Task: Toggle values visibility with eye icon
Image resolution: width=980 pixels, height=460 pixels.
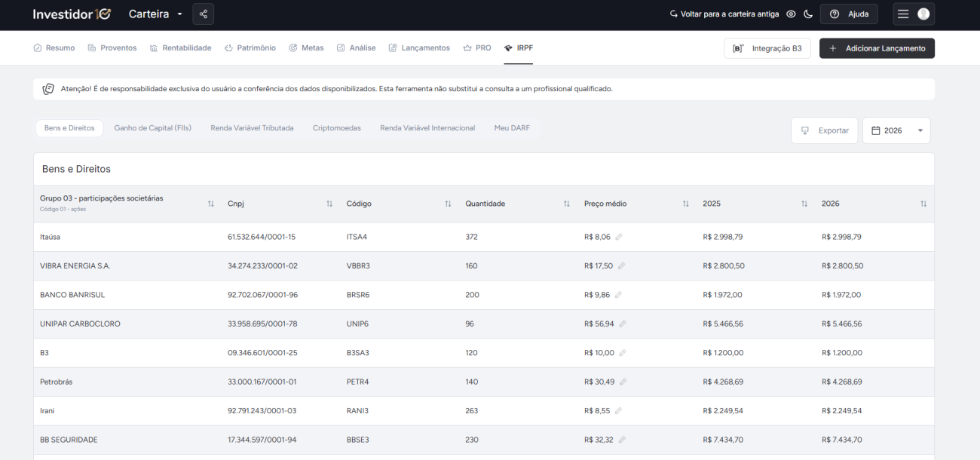Action: pos(791,14)
